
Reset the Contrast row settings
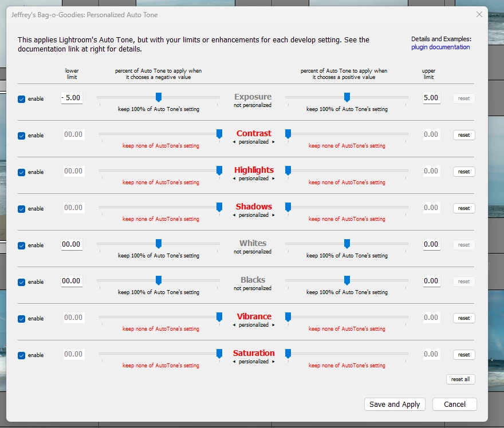464,135
